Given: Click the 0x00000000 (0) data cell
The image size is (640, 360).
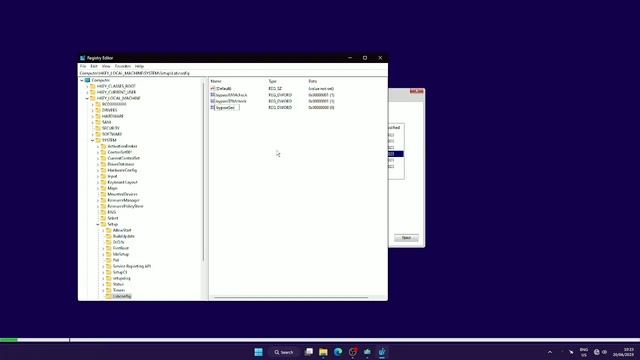Looking at the screenshot, I should 321,108.
